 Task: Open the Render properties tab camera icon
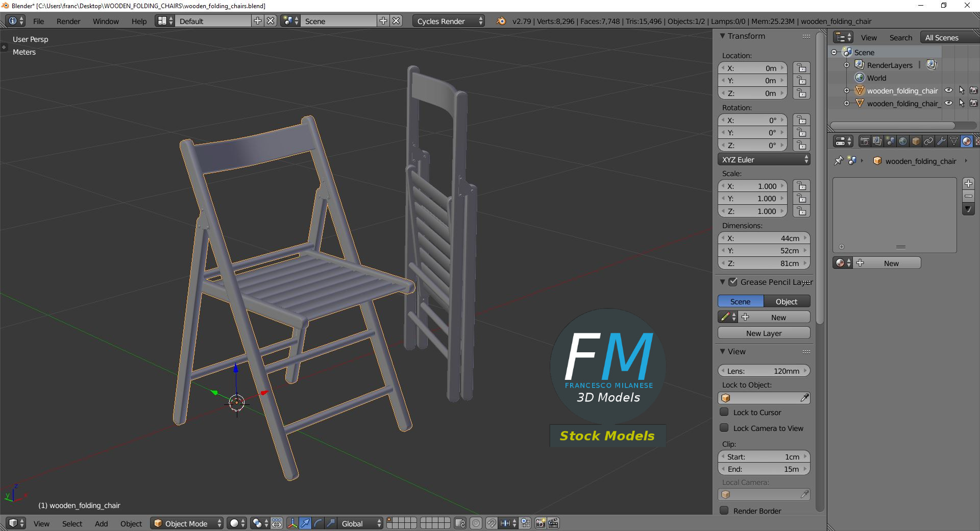[x=865, y=141]
